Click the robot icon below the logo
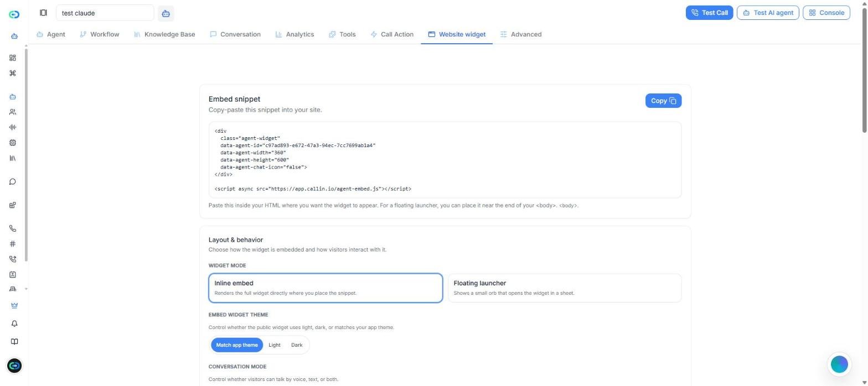 coord(14,36)
